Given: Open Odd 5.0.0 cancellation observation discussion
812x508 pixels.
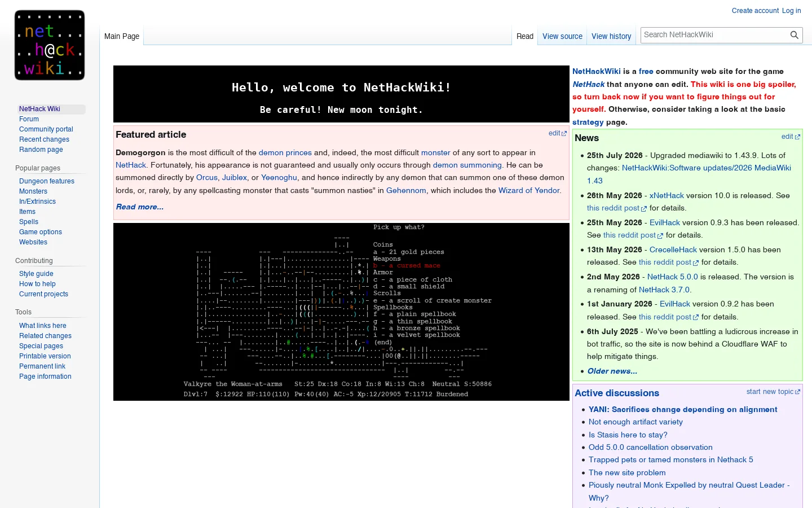Looking at the screenshot, I should point(651,447).
